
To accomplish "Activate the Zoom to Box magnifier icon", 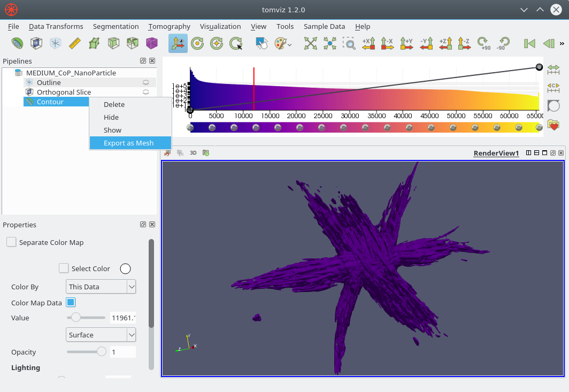I will (349, 43).
